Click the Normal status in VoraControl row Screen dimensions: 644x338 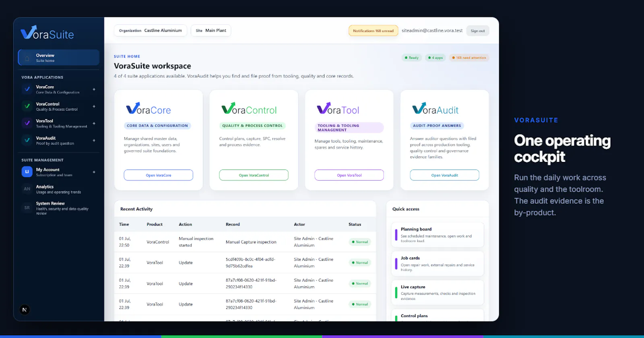pyautogui.click(x=360, y=242)
